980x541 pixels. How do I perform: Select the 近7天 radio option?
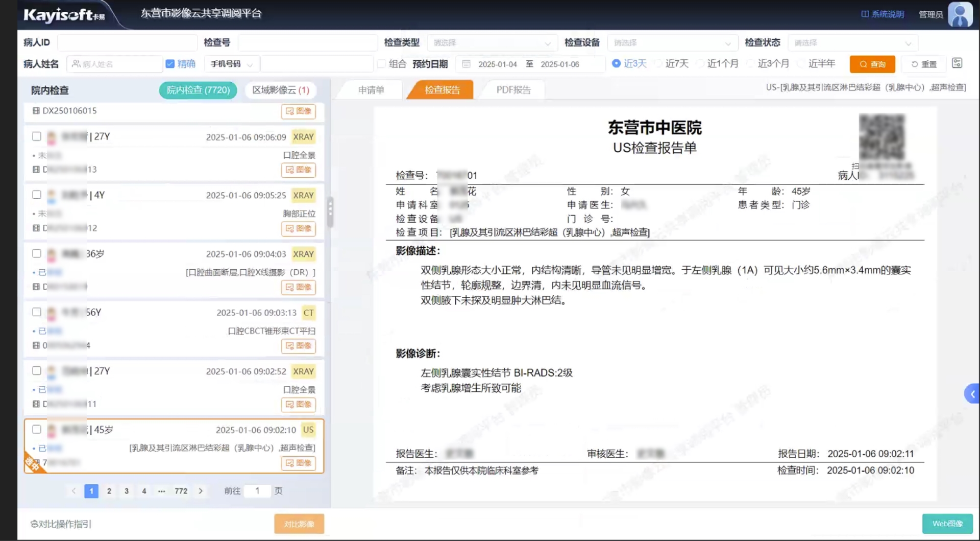tap(659, 63)
